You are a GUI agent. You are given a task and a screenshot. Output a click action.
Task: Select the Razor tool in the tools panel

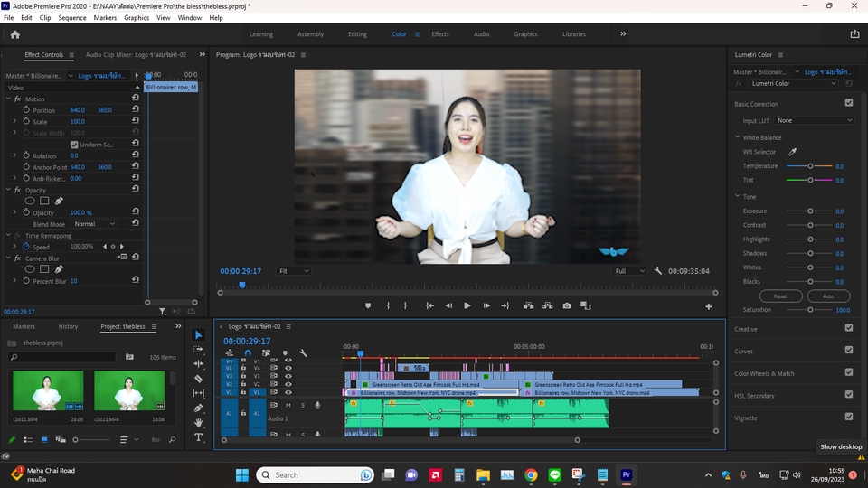click(x=199, y=379)
